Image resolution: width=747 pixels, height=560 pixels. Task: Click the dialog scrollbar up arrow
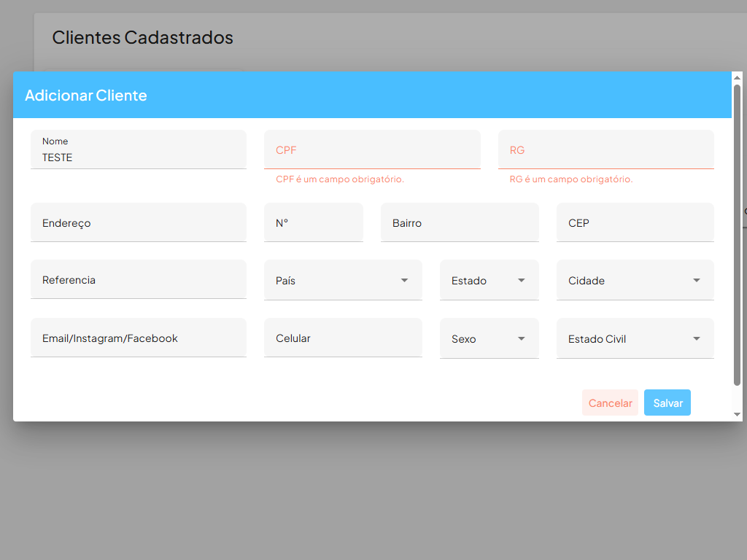tap(737, 78)
